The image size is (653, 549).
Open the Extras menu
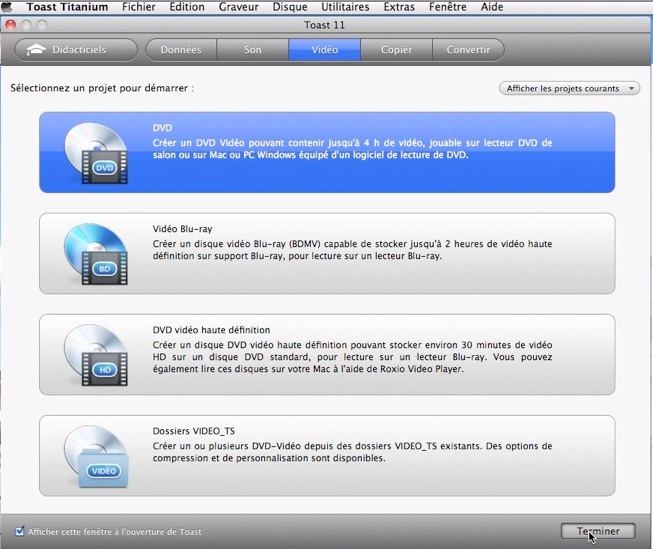pos(399,7)
